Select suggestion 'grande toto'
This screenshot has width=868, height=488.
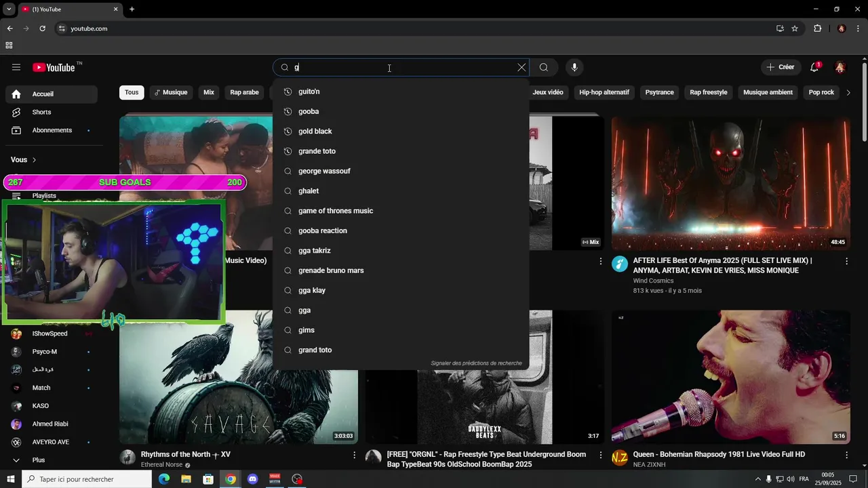[x=401, y=151]
